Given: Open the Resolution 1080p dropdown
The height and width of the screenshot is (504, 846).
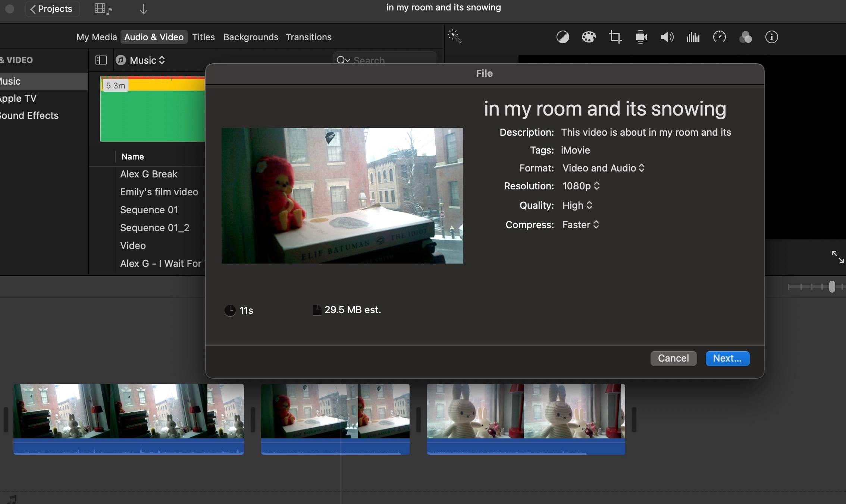Looking at the screenshot, I should point(581,186).
